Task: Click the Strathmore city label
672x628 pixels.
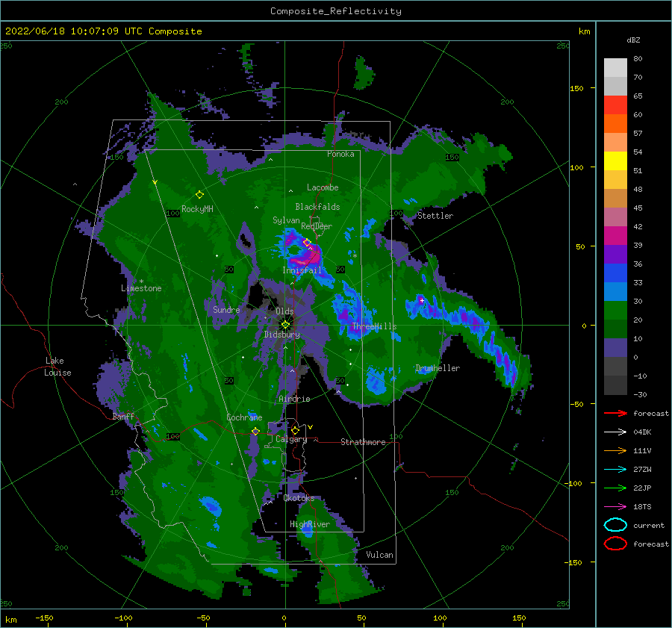Action: point(363,442)
